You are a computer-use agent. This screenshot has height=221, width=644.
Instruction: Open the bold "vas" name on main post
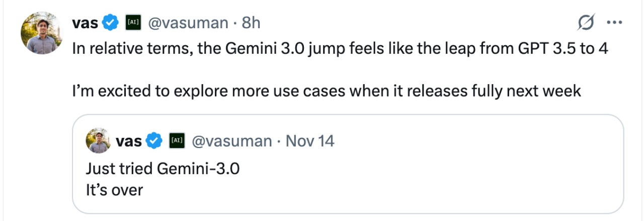[x=85, y=23]
